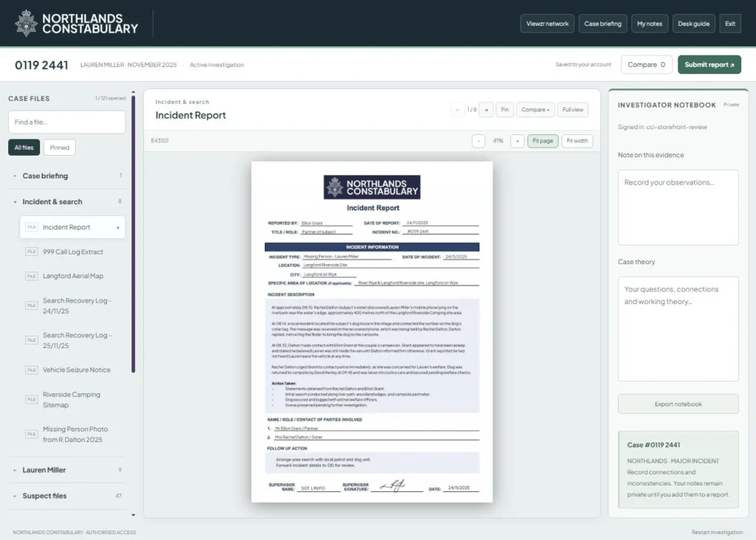
Task: Click the file icon beside Incident Report
Action: pyautogui.click(x=31, y=227)
